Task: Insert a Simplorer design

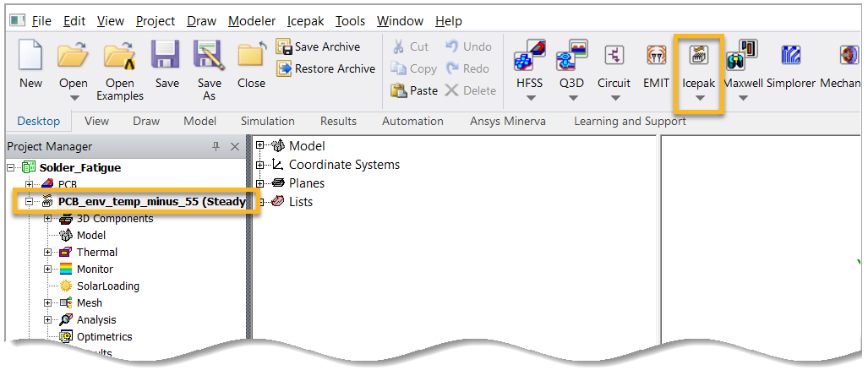Action: point(791,56)
